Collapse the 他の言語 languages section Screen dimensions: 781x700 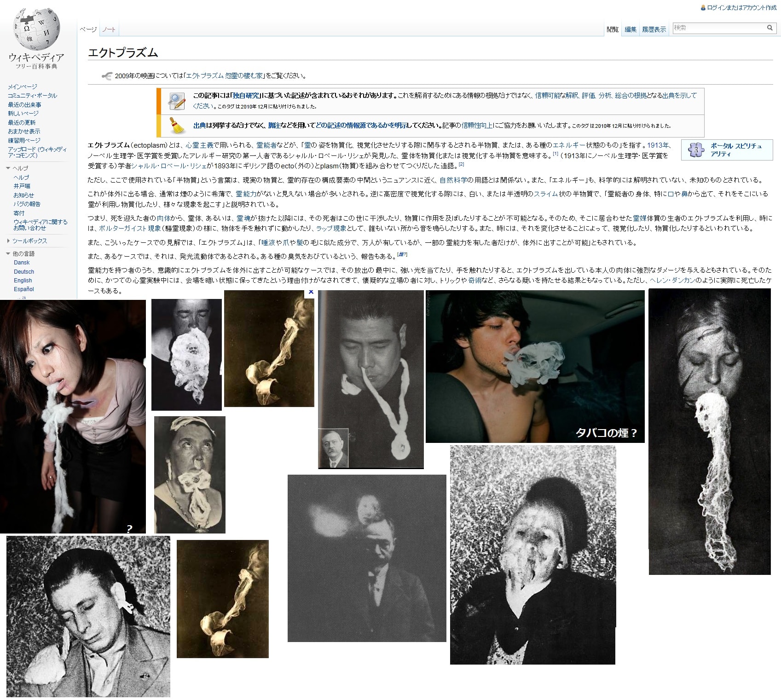click(8, 254)
